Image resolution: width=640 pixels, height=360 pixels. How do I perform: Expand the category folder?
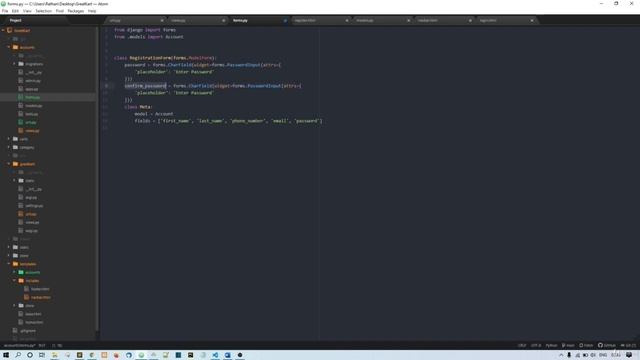[9, 147]
